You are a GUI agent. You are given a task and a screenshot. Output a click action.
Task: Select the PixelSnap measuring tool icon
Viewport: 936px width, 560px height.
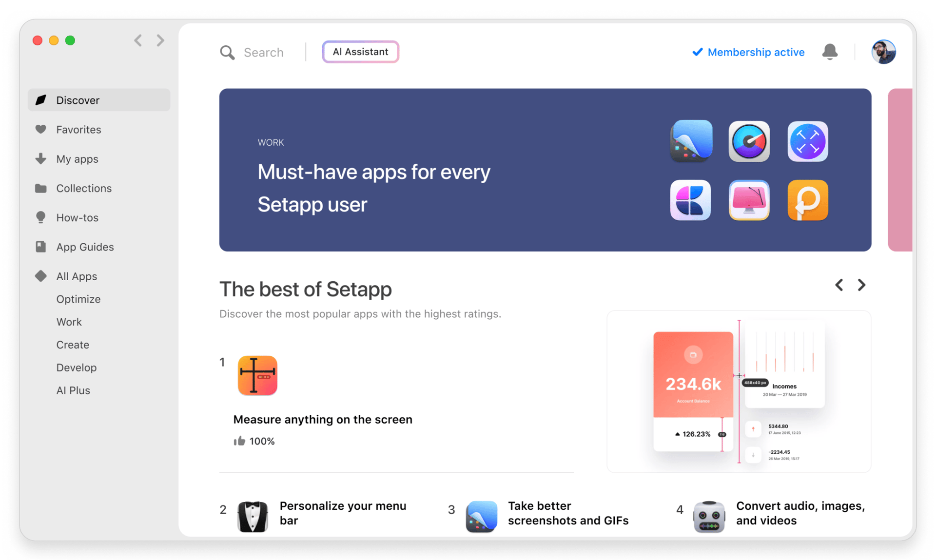257,375
